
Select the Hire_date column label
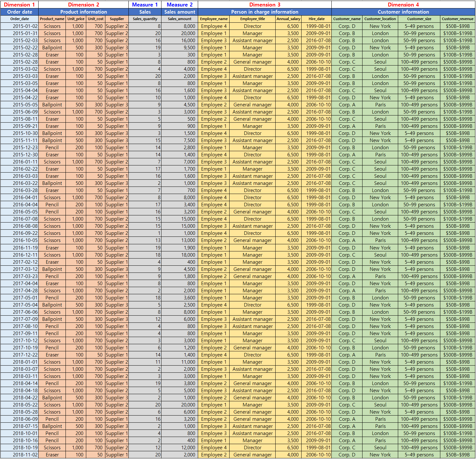pyautogui.click(x=316, y=19)
